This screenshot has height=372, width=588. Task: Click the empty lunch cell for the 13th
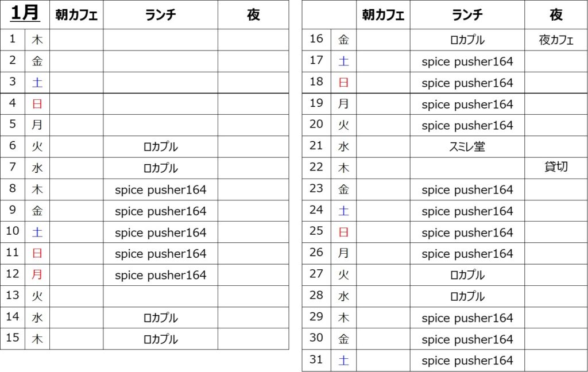(160, 296)
